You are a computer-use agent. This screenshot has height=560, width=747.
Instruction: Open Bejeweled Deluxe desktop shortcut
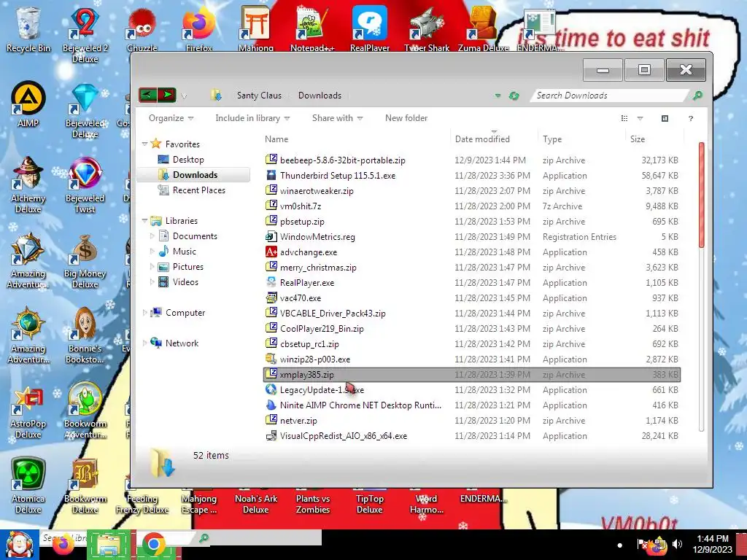(85, 111)
